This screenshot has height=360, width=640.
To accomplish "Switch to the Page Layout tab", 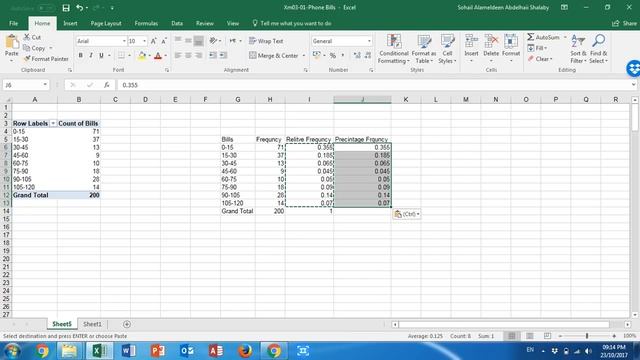I will tap(106, 23).
